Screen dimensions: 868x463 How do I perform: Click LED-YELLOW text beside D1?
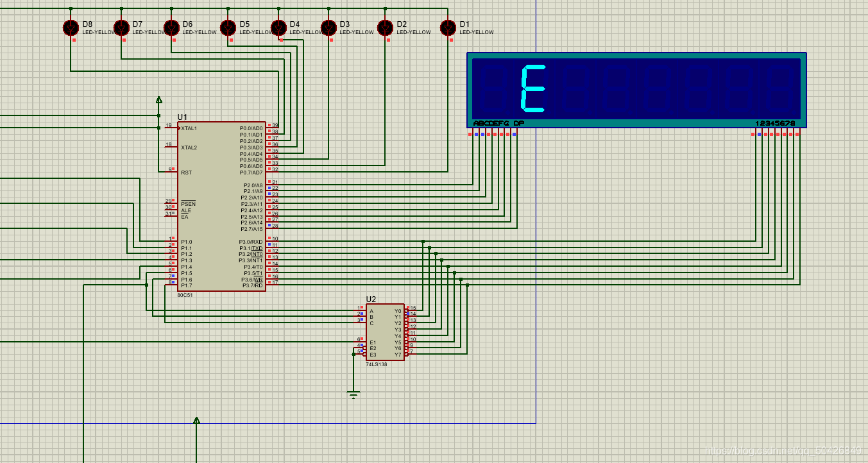(x=477, y=32)
